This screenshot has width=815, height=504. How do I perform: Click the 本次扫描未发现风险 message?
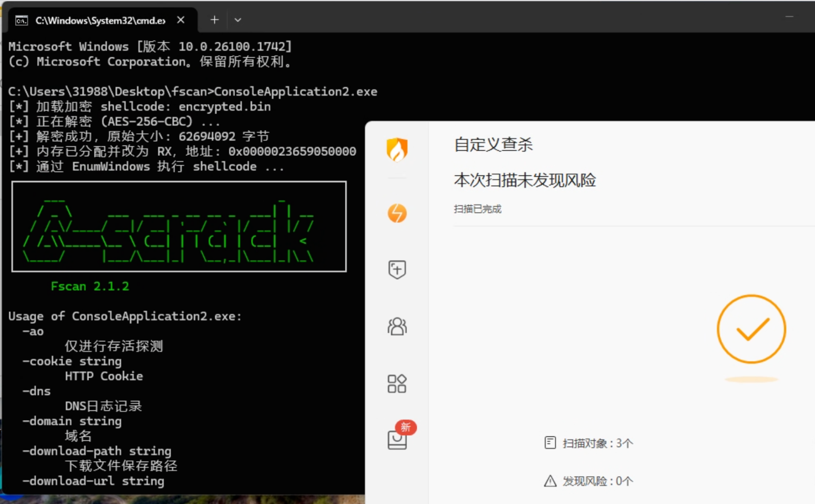pos(525,180)
